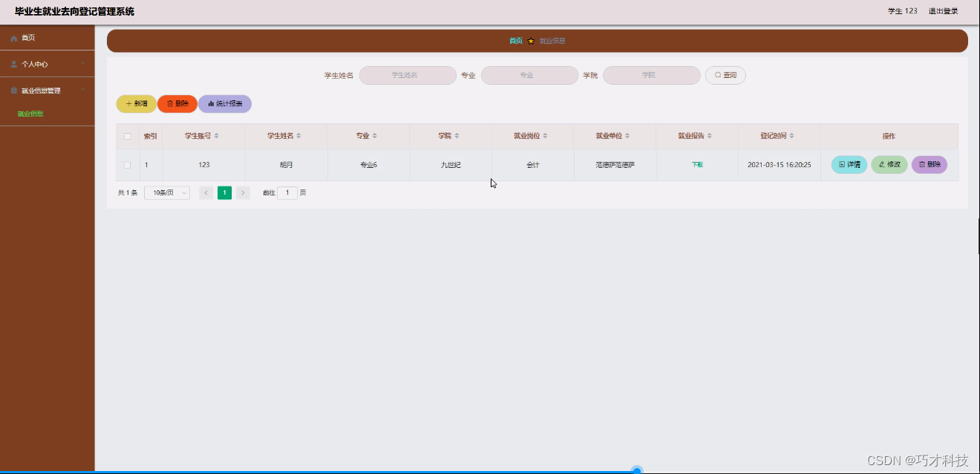Click the trash icon on the row 删除 action
This screenshot has width=980, height=474.
pyautogui.click(x=922, y=164)
